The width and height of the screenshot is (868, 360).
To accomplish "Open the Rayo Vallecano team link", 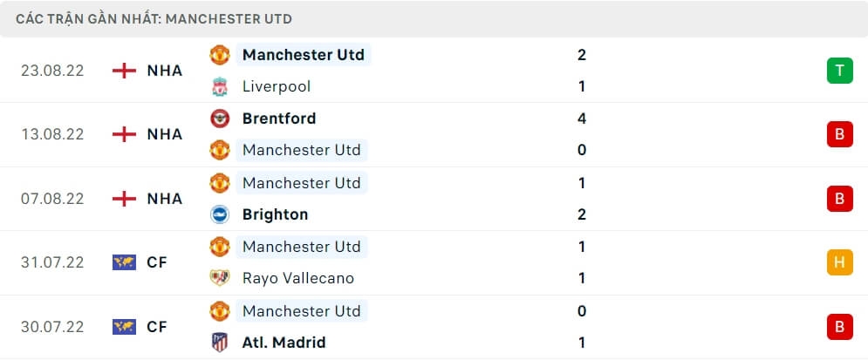I will (298, 278).
